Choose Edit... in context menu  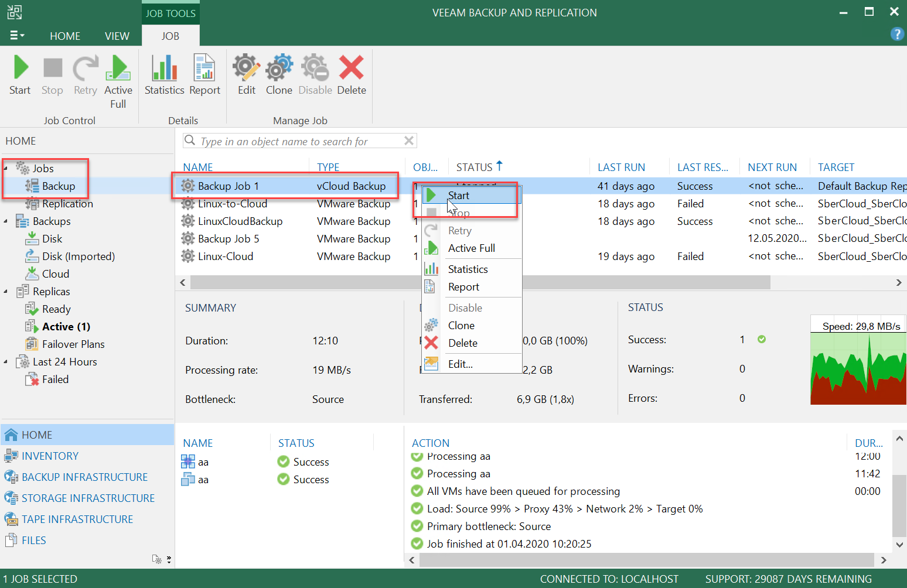(x=472, y=364)
